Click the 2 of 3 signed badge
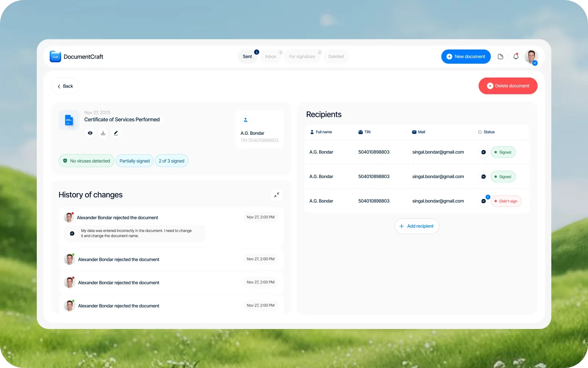The width and height of the screenshot is (588, 368). coord(172,161)
